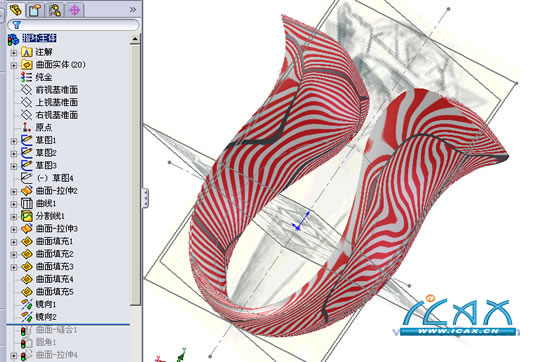Click the feature tree filter field
The width and height of the screenshot is (550, 362).
[x=73, y=25]
